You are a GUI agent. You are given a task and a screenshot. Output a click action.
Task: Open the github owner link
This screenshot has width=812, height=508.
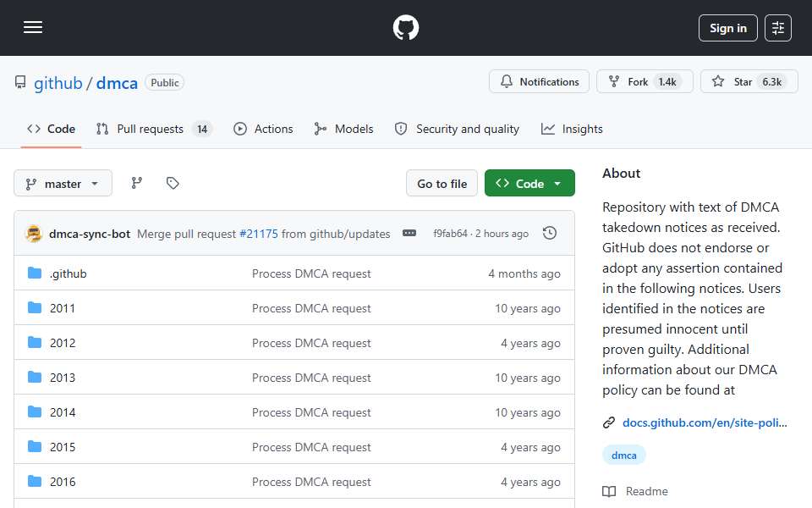[x=58, y=83]
